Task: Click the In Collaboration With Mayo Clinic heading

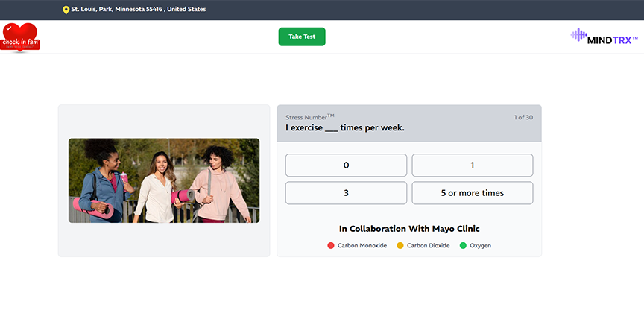Action: 409,229
